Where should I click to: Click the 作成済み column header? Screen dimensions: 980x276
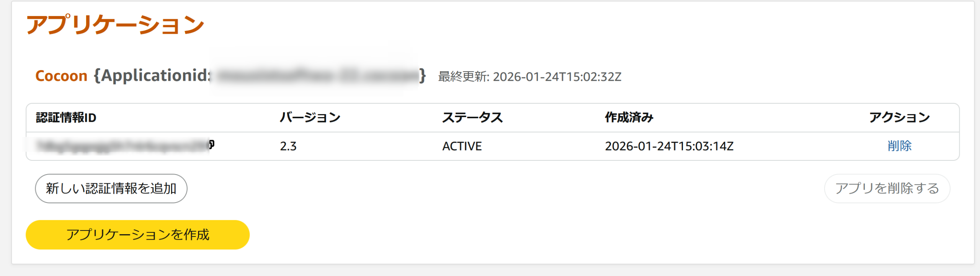pos(629,118)
